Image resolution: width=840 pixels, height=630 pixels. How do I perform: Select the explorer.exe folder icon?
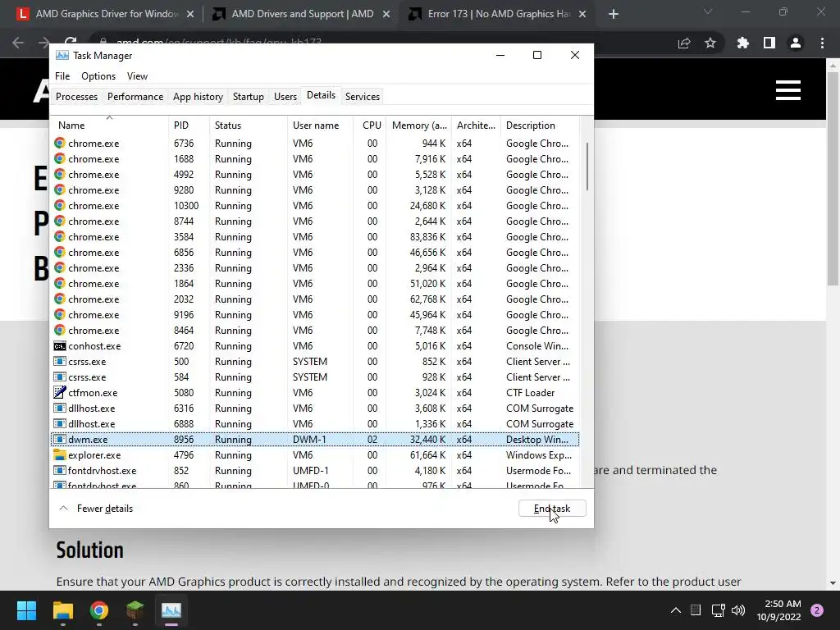coord(59,454)
